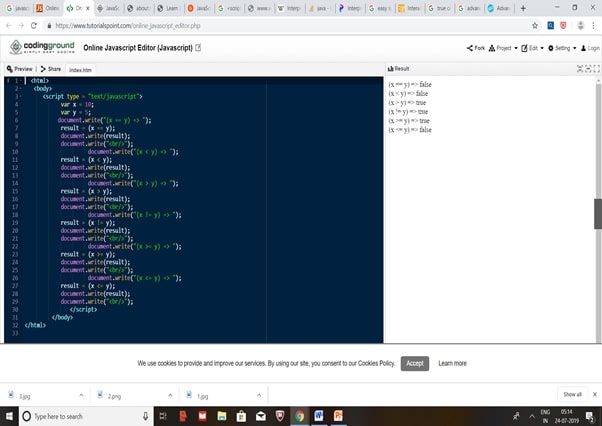Switch to the Wikipedia browser tab

tap(290, 8)
